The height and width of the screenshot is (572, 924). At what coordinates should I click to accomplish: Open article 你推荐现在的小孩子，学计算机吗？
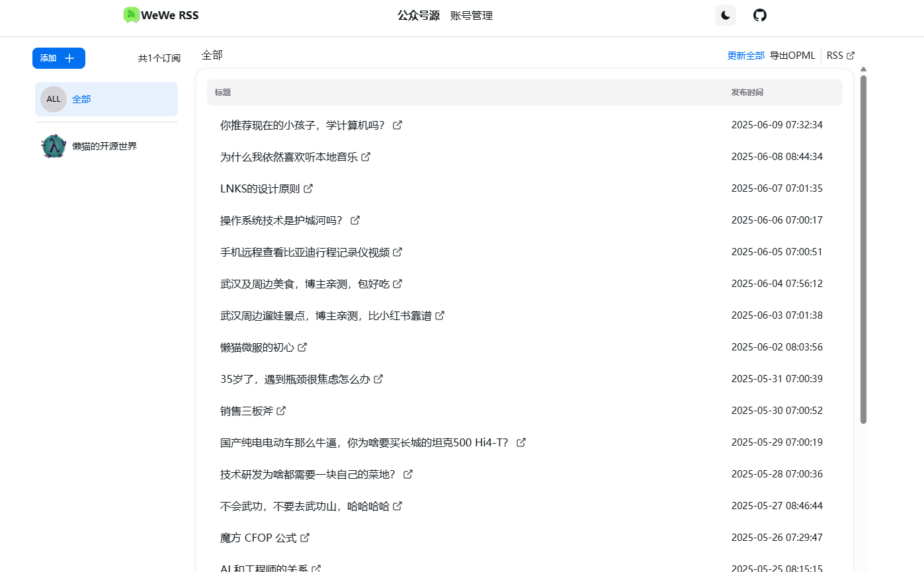coord(302,125)
